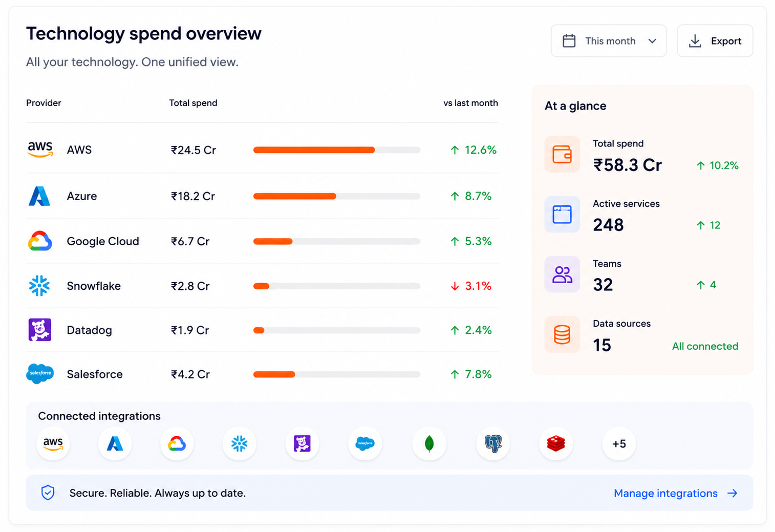The height and width of the screenshot is (532, 775).
Task: Click the At a glance heading
Action: click(x=575, y=106)
